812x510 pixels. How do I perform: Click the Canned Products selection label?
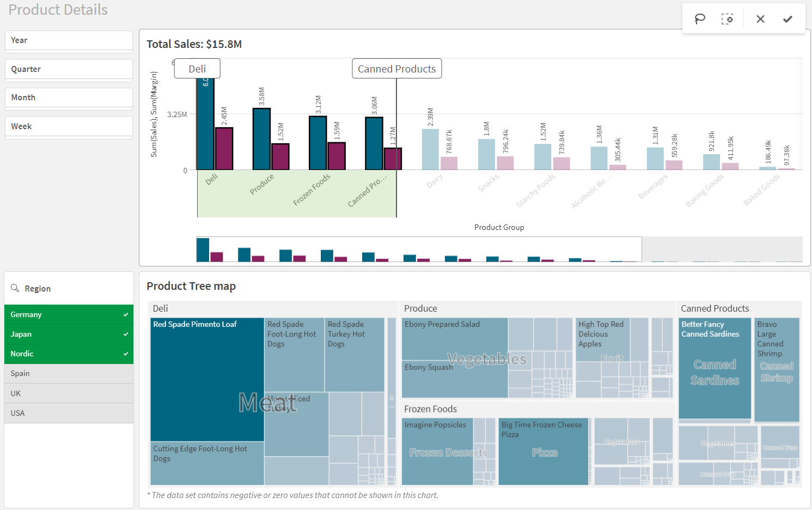(x=396, y=68)
